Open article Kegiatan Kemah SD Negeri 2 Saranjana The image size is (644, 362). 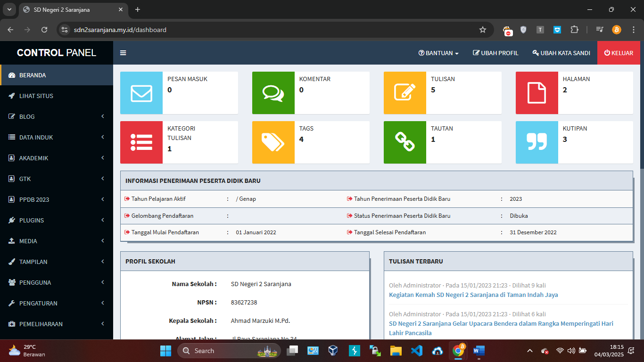click(473, 295)
